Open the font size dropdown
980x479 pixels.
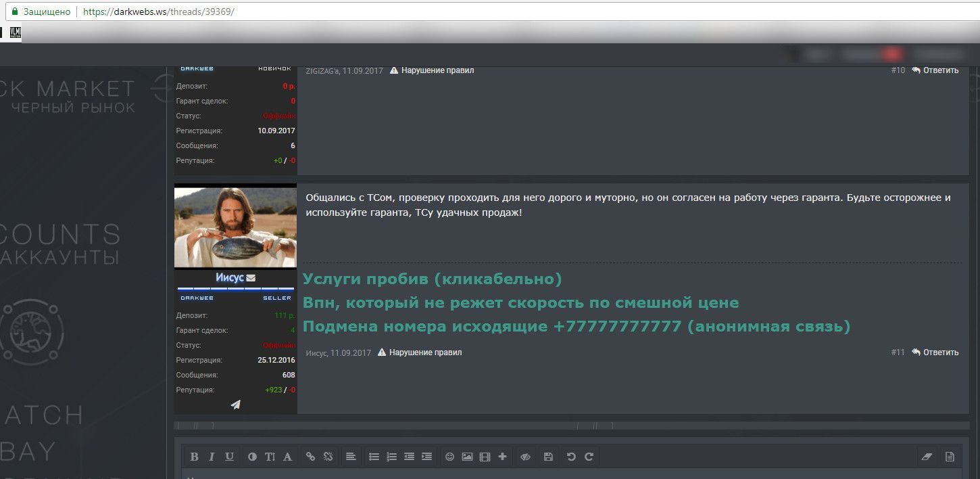pyautogui.click(x=270, y=457)
